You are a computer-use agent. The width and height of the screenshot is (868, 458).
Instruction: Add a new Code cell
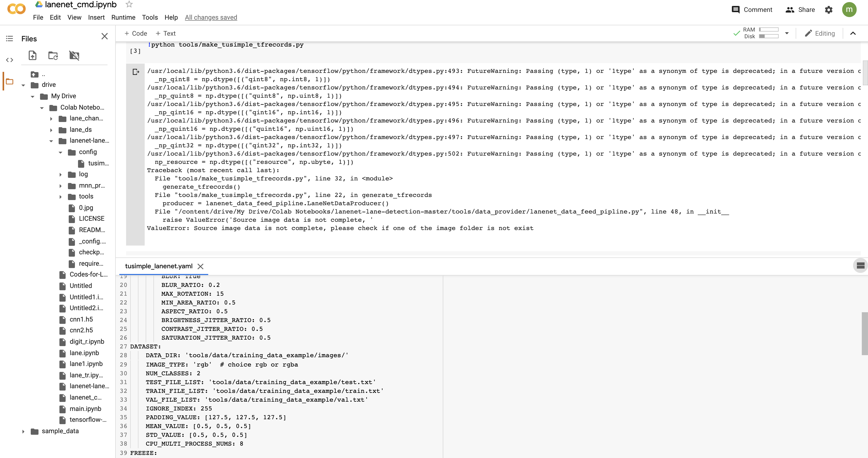(136, 33)
